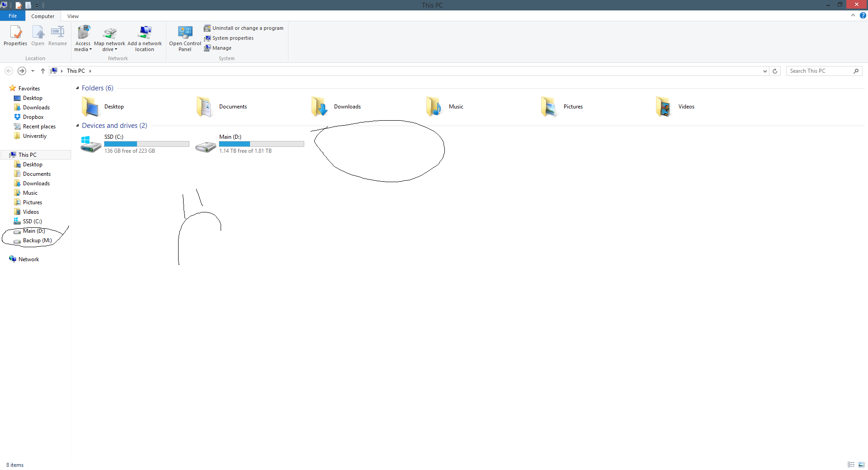
Task: Click Add a network location icon
Action: click(145, 33)
